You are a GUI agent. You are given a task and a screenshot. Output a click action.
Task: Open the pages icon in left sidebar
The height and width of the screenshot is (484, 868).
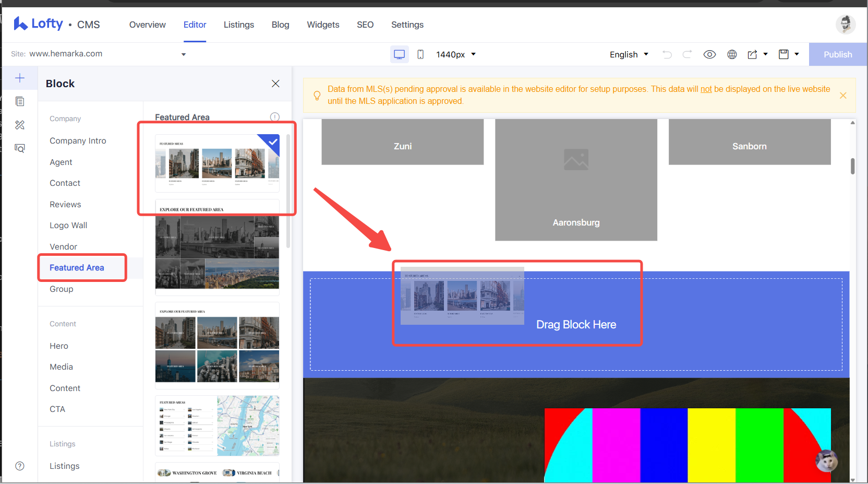pos(20,101)
